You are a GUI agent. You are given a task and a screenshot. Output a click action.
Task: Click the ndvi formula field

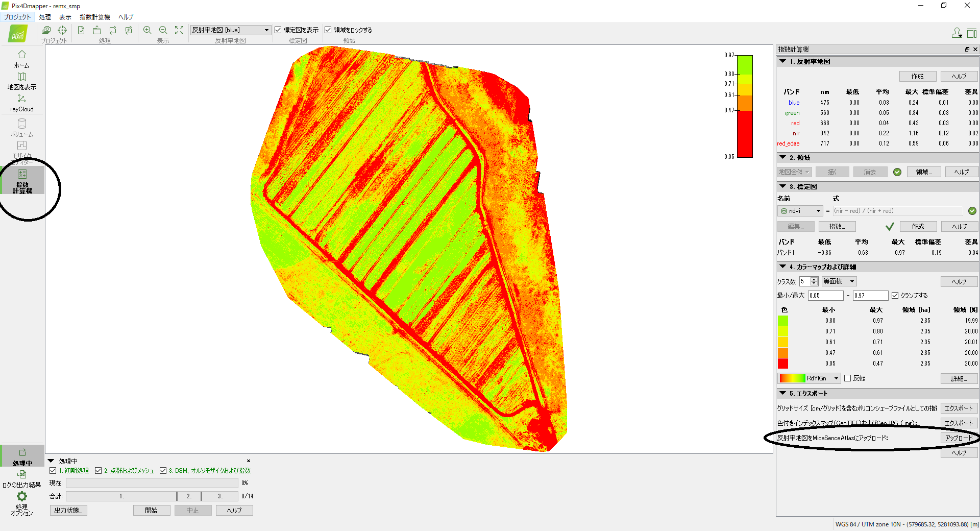tap(898, 211)
